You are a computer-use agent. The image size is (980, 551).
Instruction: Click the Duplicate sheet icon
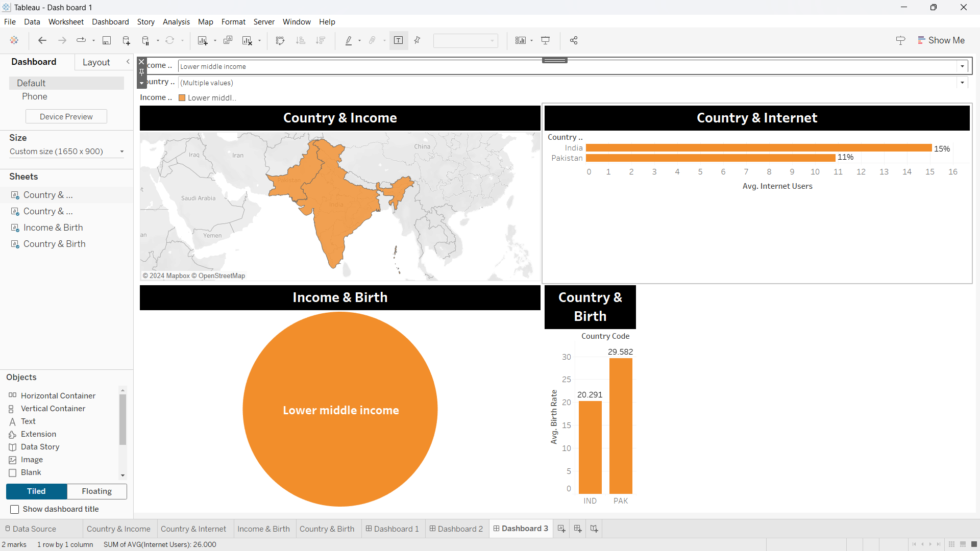[x=228, y=40]
